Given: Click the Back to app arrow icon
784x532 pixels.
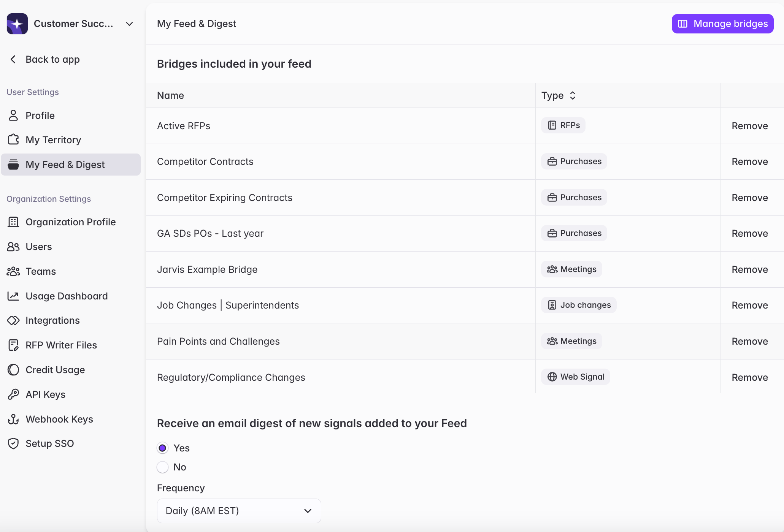Looking at the screenshot, I should pos(13,59).
